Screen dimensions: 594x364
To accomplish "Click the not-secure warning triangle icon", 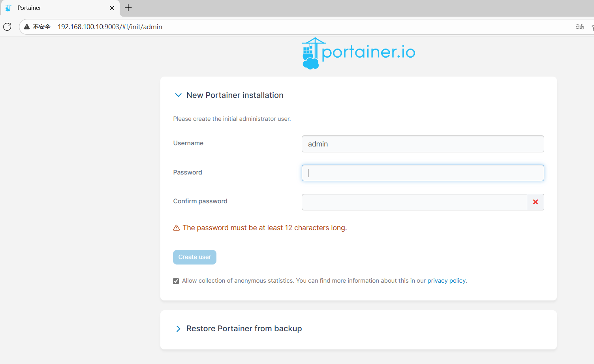I will click(27, 27).
